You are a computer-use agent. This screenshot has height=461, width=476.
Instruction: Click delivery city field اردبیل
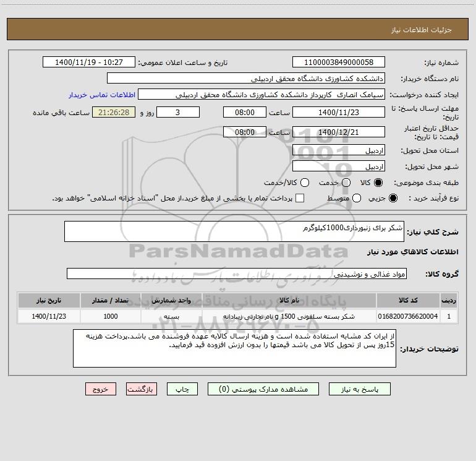pyautogui.click(x=339, y=166)
